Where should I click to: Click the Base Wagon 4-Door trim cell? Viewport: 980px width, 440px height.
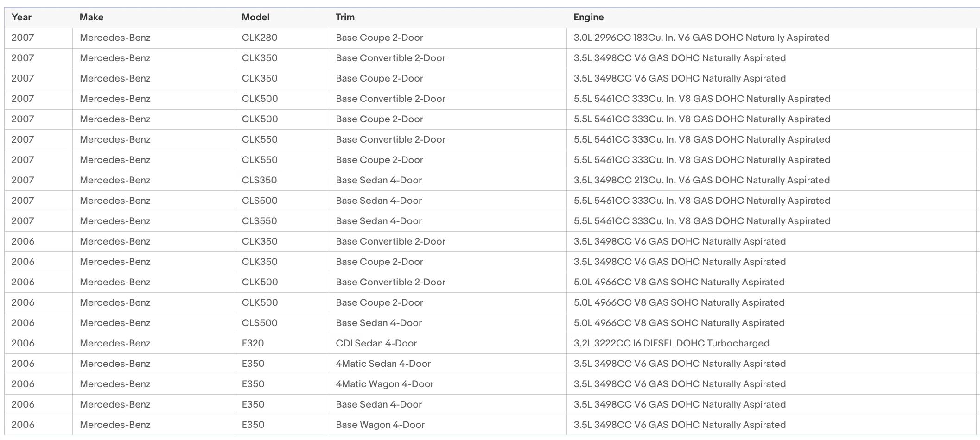point(448,425)
